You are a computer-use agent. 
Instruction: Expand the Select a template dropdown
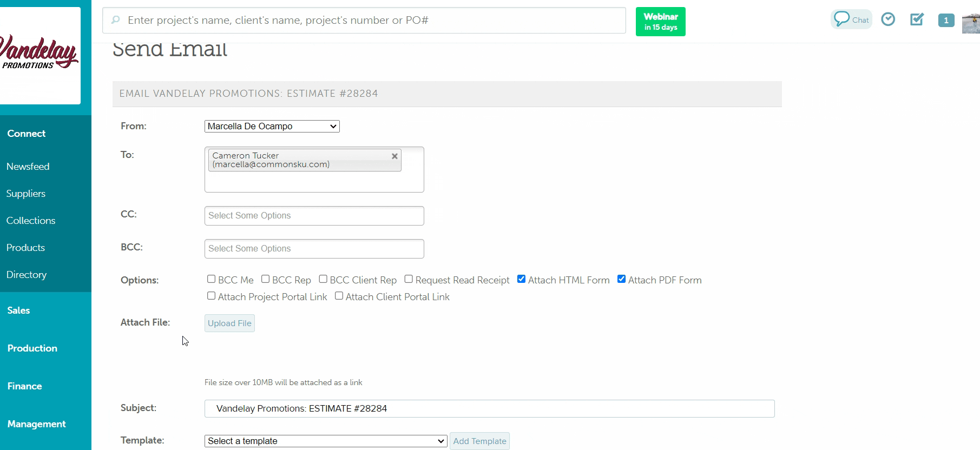(325, 441)
